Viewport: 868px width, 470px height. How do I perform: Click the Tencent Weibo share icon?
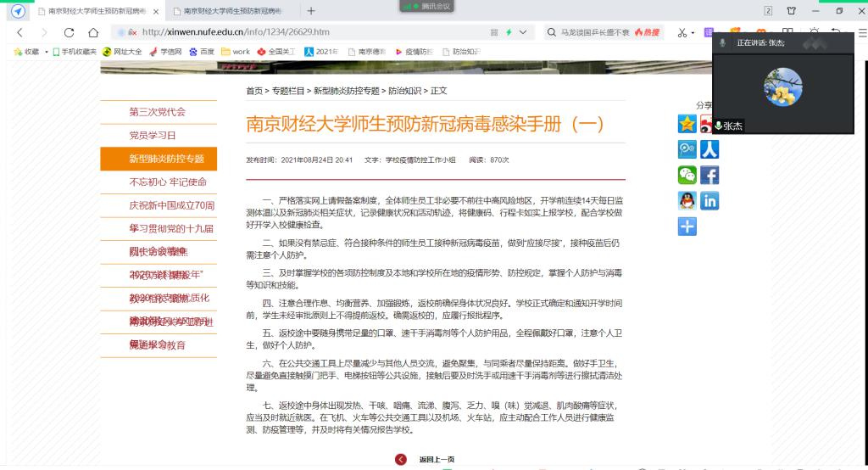687,149
